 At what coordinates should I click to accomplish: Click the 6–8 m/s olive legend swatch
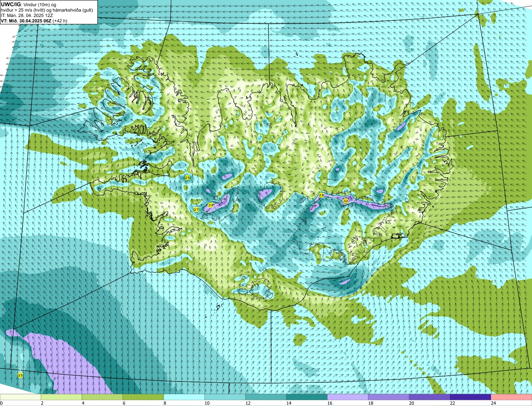(x=143, y=397)
